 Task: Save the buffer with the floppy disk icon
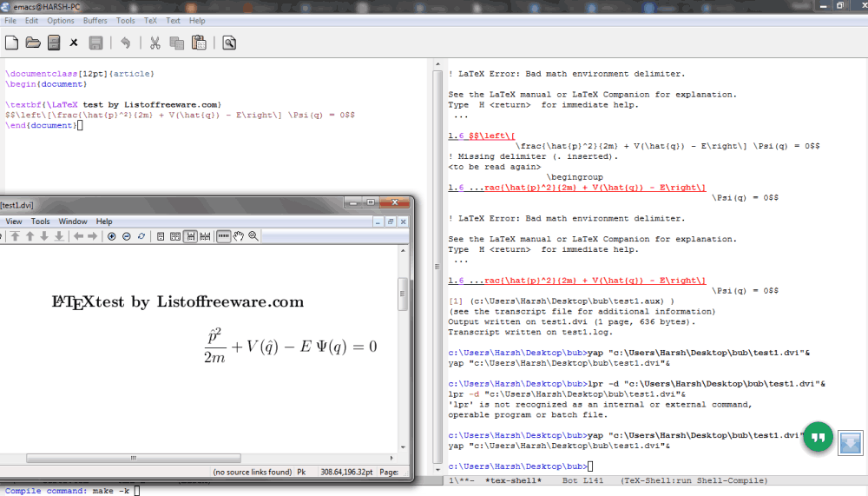pyautogui.click(x=95, y=43)
